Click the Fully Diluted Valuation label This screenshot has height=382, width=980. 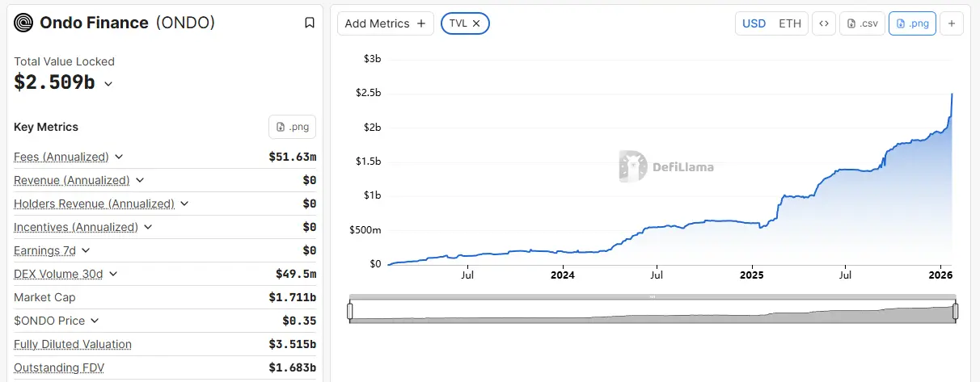click(x=73, y=344)
